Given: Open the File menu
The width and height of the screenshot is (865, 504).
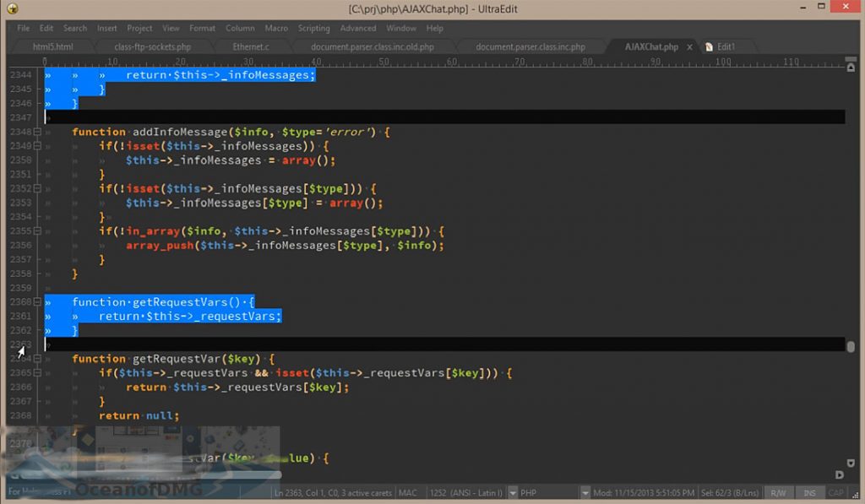Looking at the screenshot, I should (x=23, y=28).
